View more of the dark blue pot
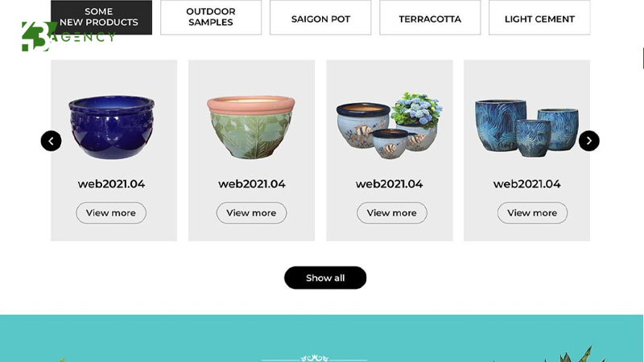 (x=111, y=212)
